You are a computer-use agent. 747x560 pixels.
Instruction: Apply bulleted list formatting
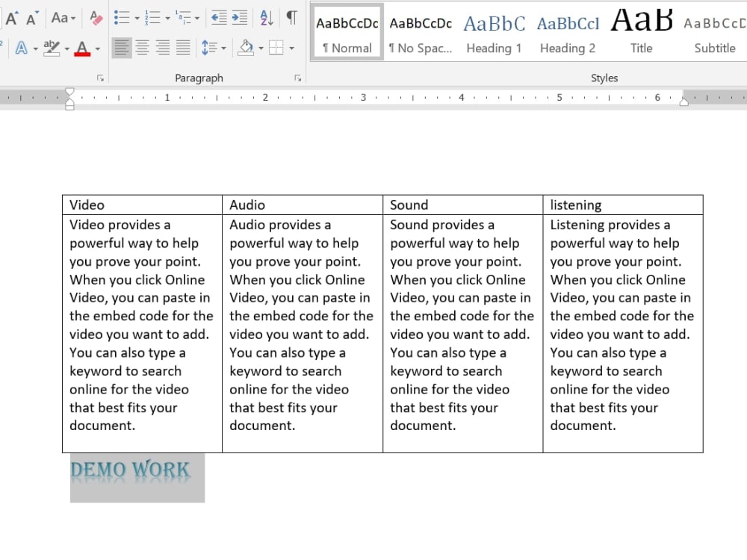(122, 18)
